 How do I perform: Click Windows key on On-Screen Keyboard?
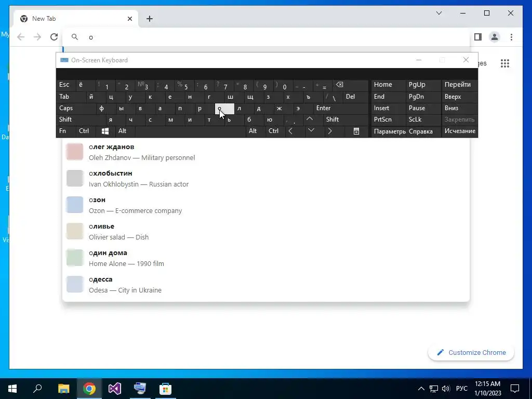coord(105,131)
